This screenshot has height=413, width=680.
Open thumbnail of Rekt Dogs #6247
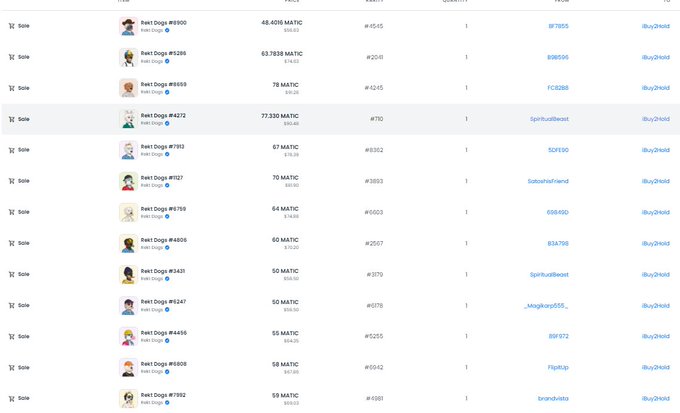128,306
